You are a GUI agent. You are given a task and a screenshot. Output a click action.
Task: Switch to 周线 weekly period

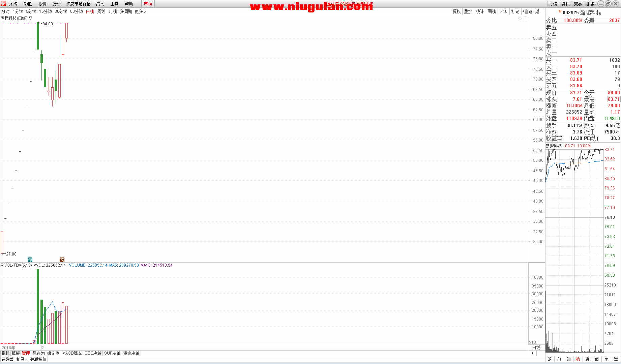coord(101,11)
